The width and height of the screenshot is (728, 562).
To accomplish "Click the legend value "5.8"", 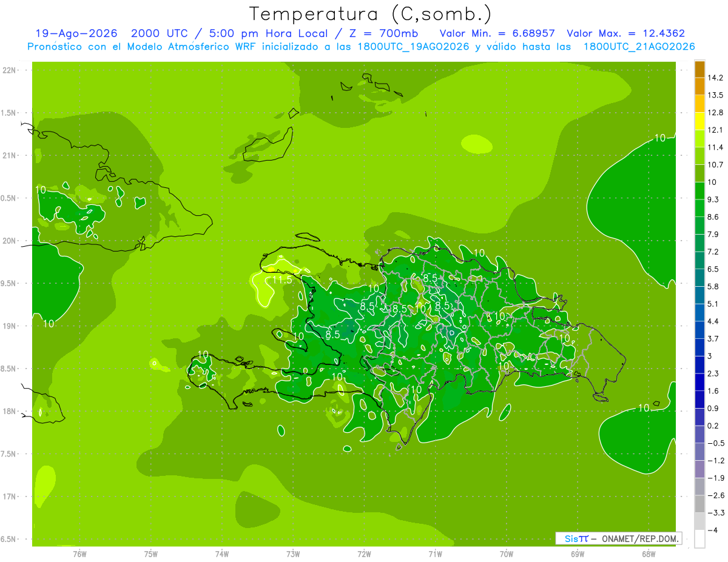I will pyautogui.click(x=713, y=286).
